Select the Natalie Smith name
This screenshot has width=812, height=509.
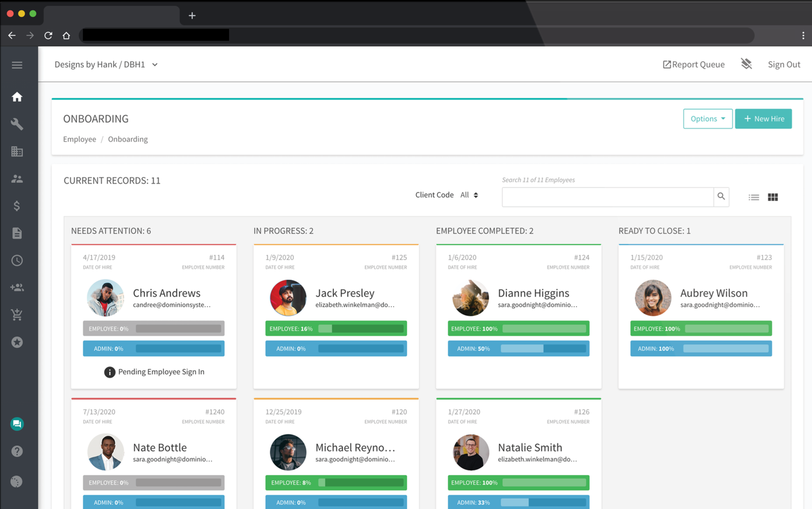click(530, 447)
